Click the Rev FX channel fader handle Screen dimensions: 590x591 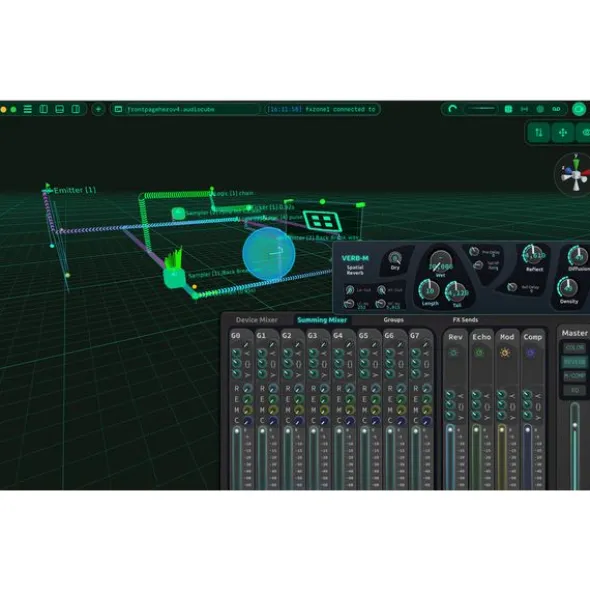coord(450,429)
